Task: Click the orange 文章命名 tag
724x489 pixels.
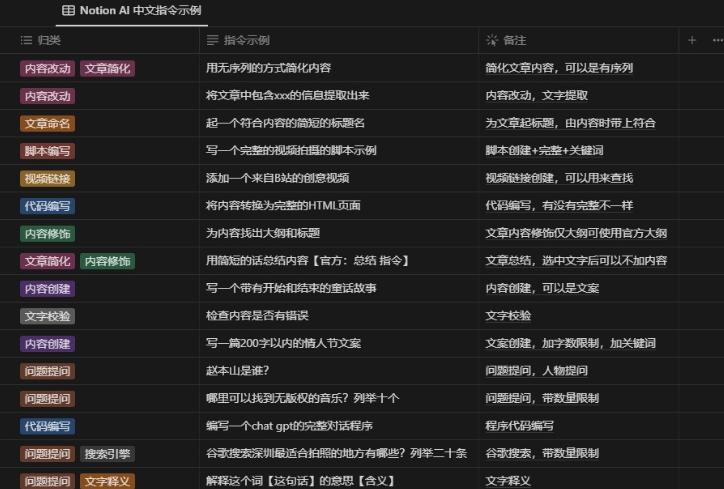Action: (47, 123)
